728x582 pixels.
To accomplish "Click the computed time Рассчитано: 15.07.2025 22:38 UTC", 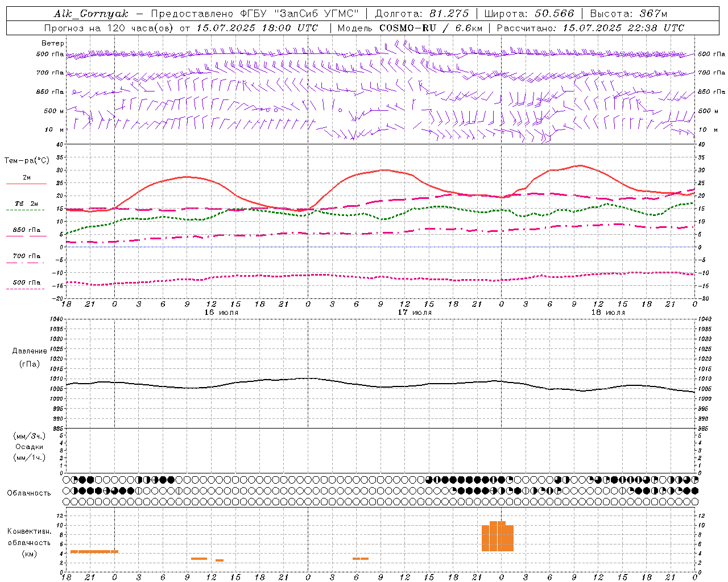I will point(590,28).
